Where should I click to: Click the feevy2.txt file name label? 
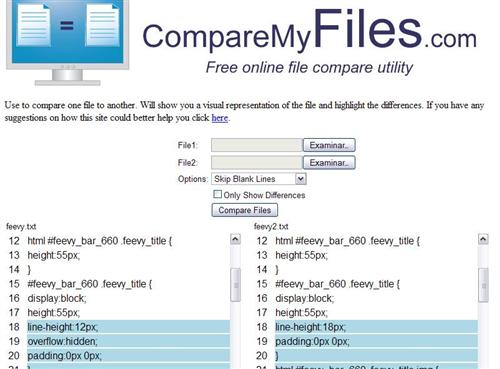pyautogui.click(x=271, y=227)
